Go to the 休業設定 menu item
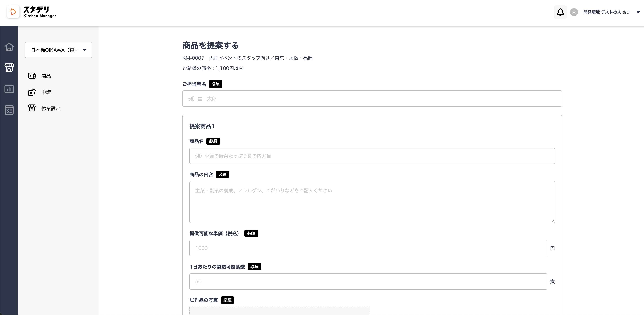Image resolution: width=644 pixels, height=315 pixels. (x=51, y=108)
